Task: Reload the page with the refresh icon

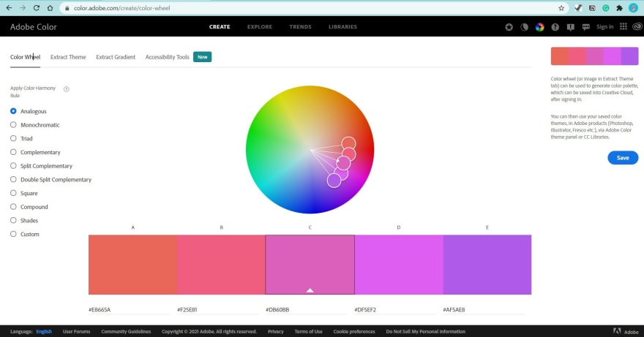Action: coord(36,8)
